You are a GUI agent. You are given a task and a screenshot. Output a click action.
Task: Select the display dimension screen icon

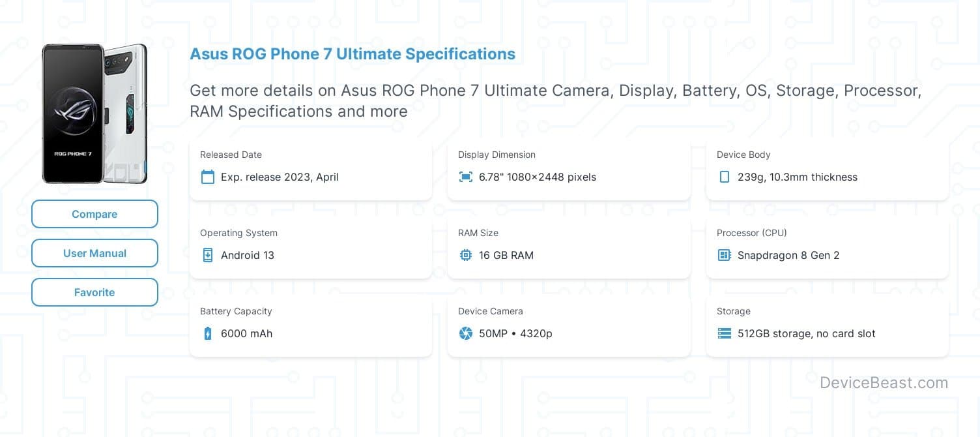466,177
